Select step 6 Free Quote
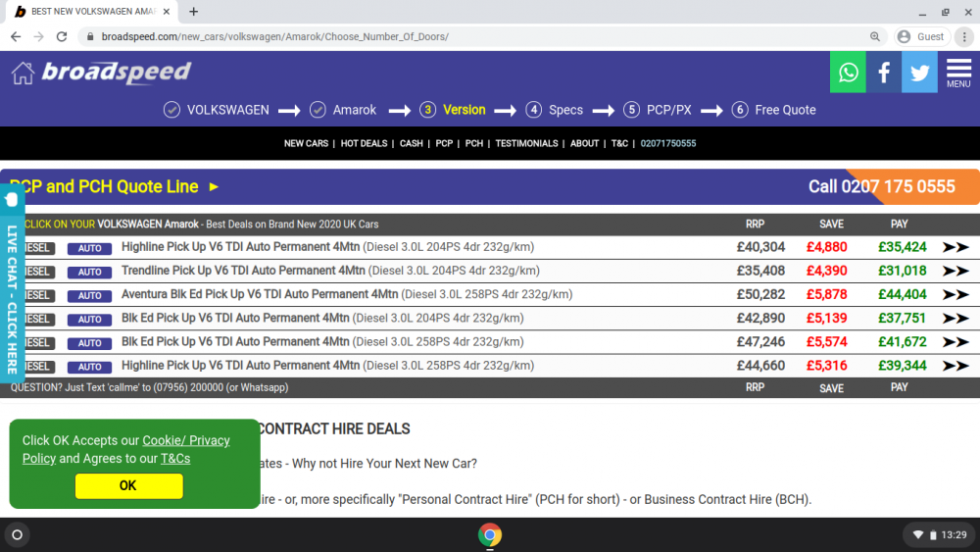The width and height of the screenshot is (980, 552). coord(774,110)
